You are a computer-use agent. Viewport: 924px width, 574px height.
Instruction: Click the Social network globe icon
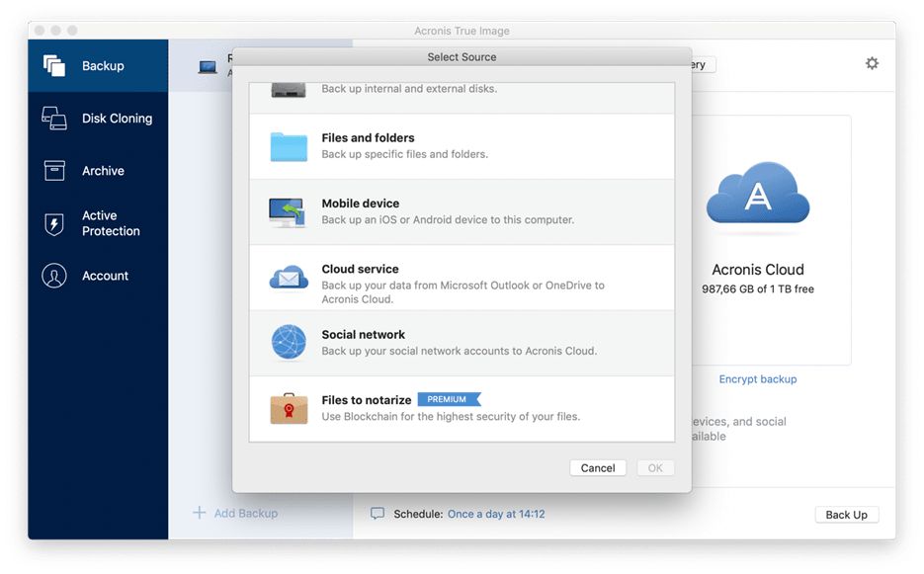click(289, 342)
